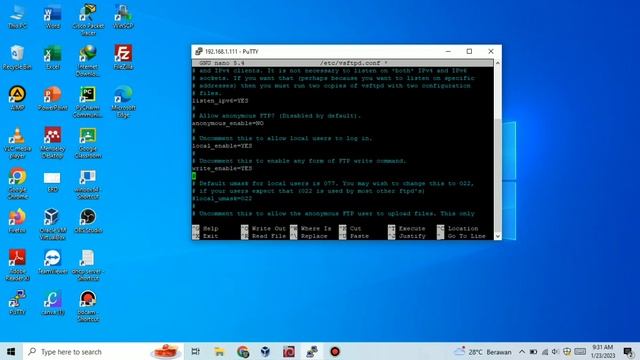Open Oracle VM VirtualBox desktop shortcut
640x360 pixels.
pyautogui.click(x=53, y=224)
